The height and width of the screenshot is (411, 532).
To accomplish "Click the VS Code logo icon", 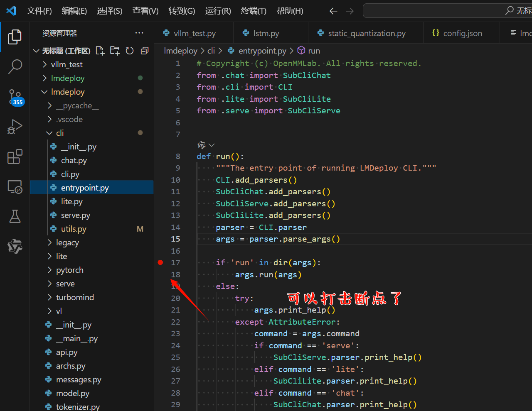I will click(11, 11).
